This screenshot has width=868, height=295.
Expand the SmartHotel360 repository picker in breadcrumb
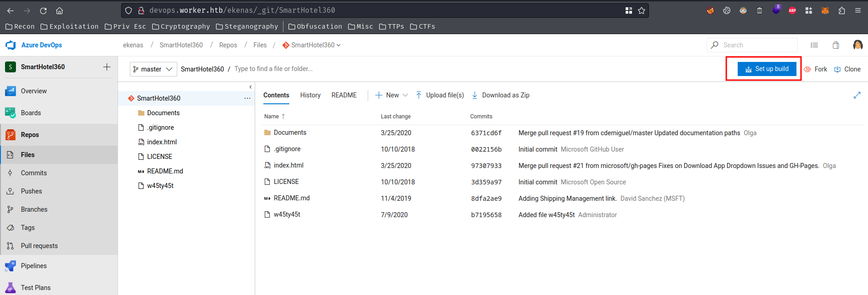click(312, 45)
